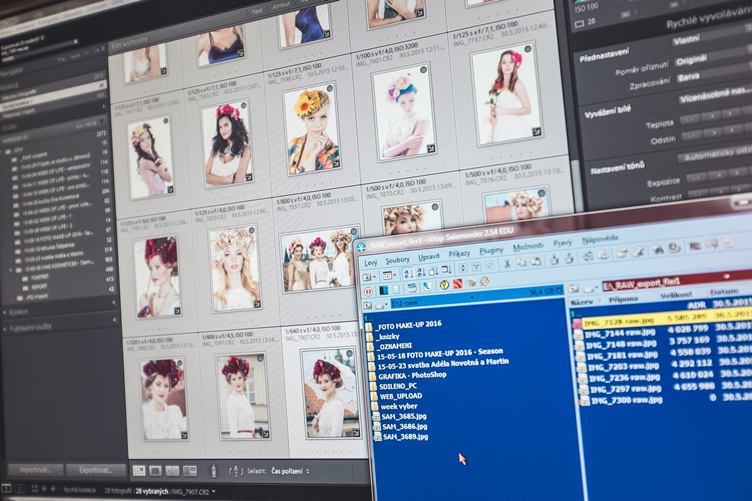Click the Salamander application icon in title bar
The height and width of the screenshot is (501, 752).
[x=361, y=247]
